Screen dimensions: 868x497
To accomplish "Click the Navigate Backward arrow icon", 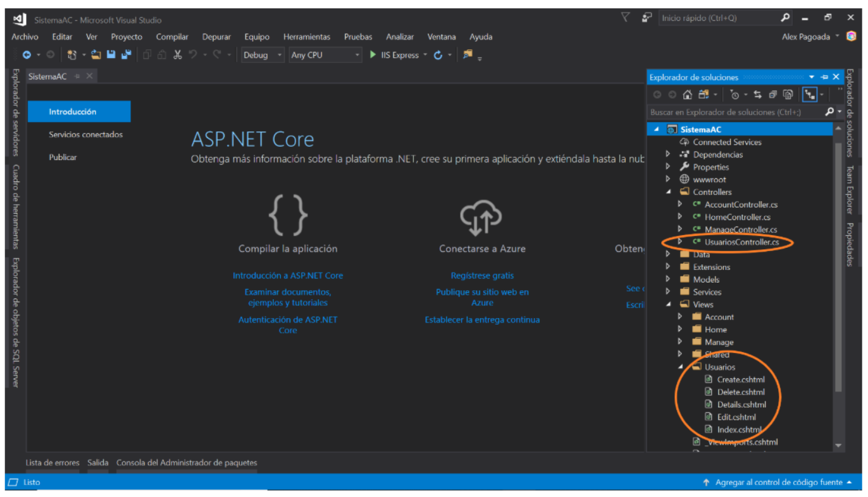I will pyautogui.click(x=27, y=55).
